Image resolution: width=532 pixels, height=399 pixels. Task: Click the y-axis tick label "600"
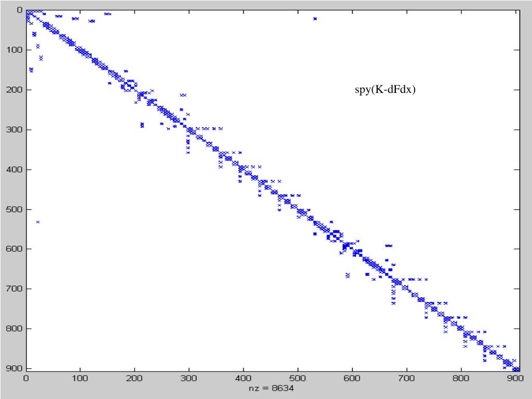coord(15,249)
